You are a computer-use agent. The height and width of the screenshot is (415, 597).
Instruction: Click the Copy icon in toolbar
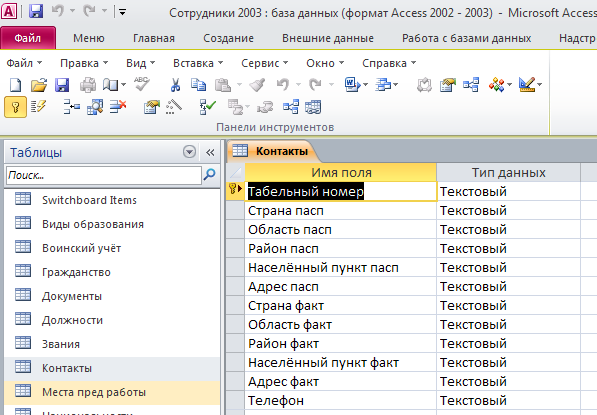[x=198, y=85]
